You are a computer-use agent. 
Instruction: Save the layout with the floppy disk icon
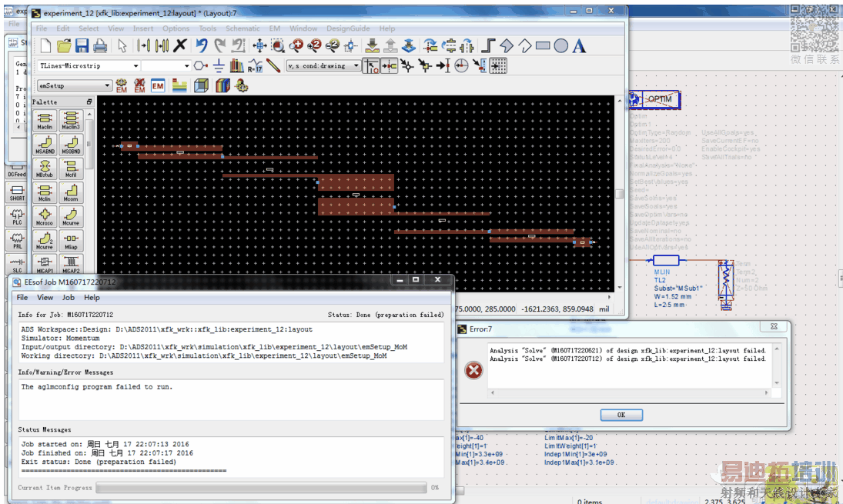[82, 46]
